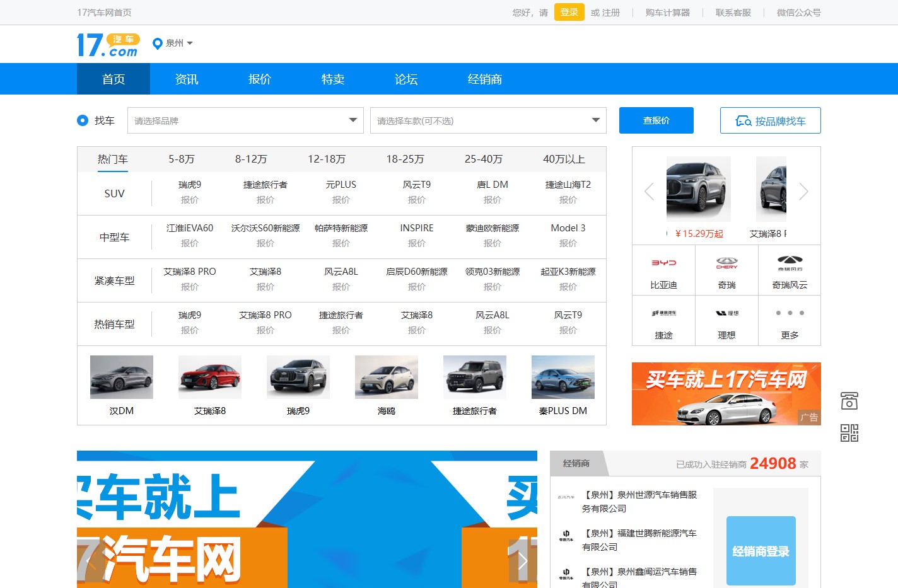Click the left arrow of car carousel
Viewport: 898px width, 588px height.
click(x=649, y=191)
